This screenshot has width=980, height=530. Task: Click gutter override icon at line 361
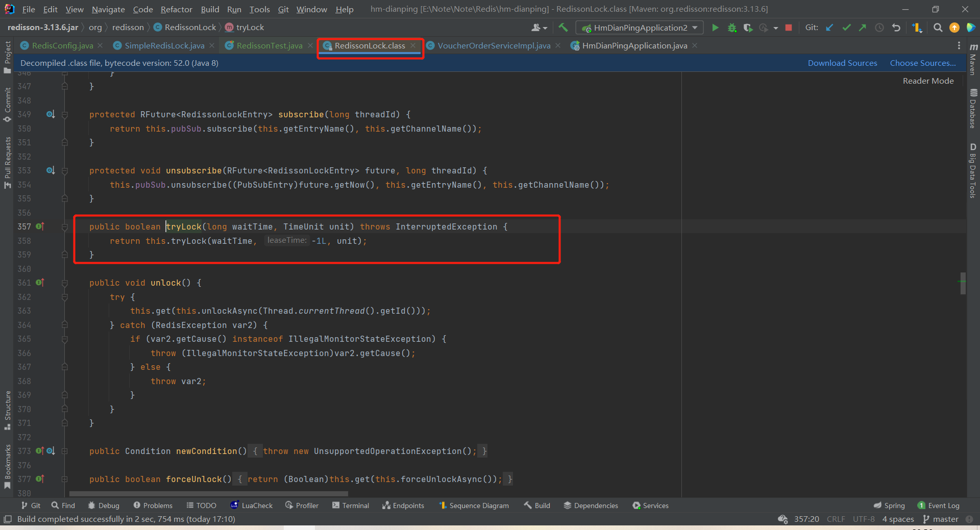40,282
